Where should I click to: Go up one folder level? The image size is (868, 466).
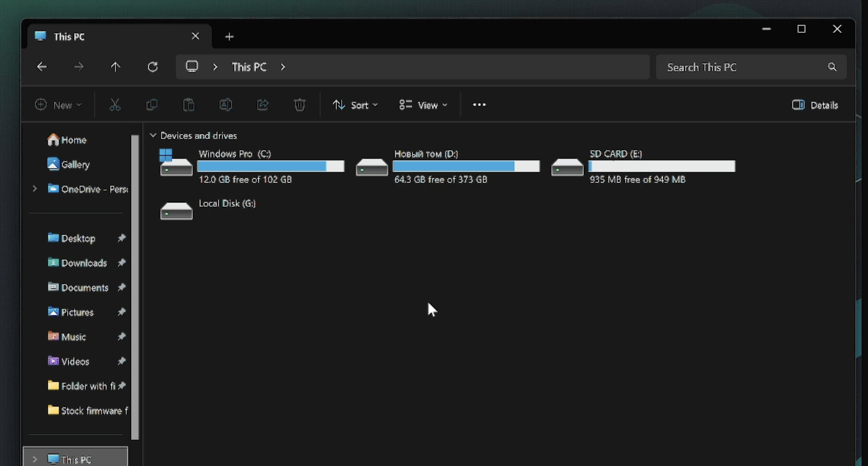coord(115,67)
